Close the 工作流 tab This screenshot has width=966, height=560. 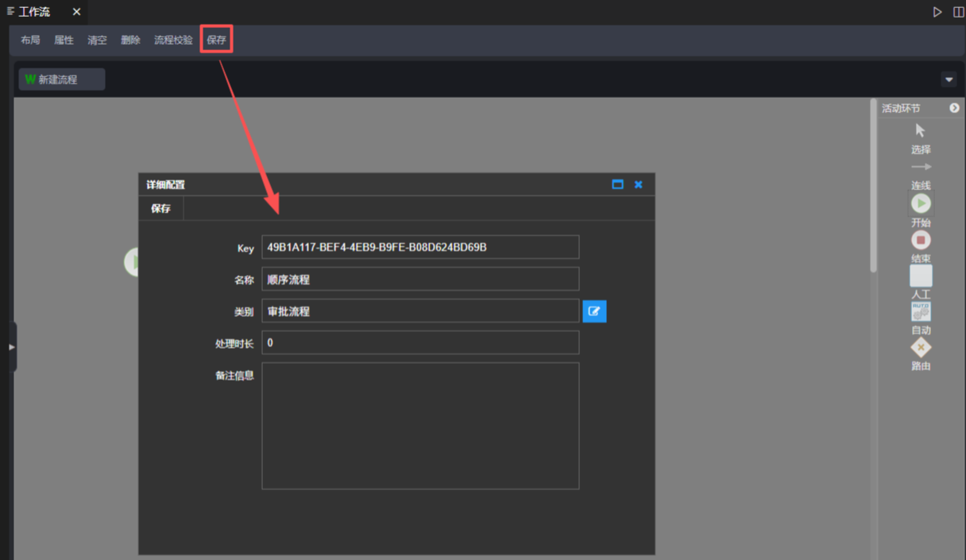(x=76, y=12)
